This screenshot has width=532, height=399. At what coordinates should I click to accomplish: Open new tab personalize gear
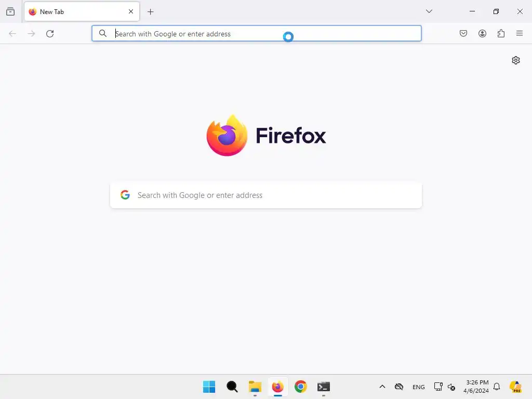click(516, 60)
